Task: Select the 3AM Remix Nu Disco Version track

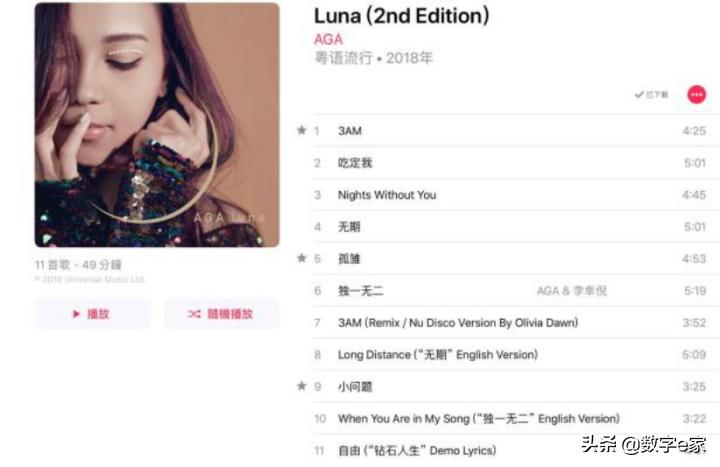Action: 510,322
